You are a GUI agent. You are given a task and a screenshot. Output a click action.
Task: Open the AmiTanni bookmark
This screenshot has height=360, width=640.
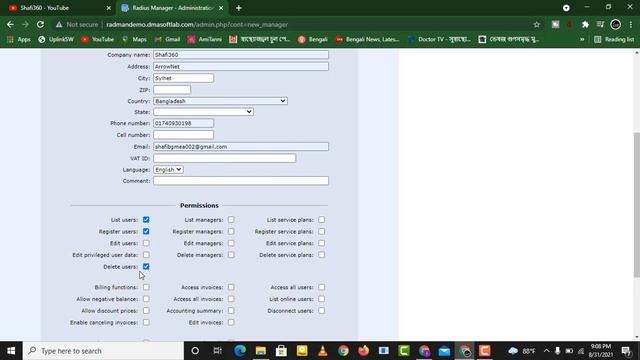[205, 39]
